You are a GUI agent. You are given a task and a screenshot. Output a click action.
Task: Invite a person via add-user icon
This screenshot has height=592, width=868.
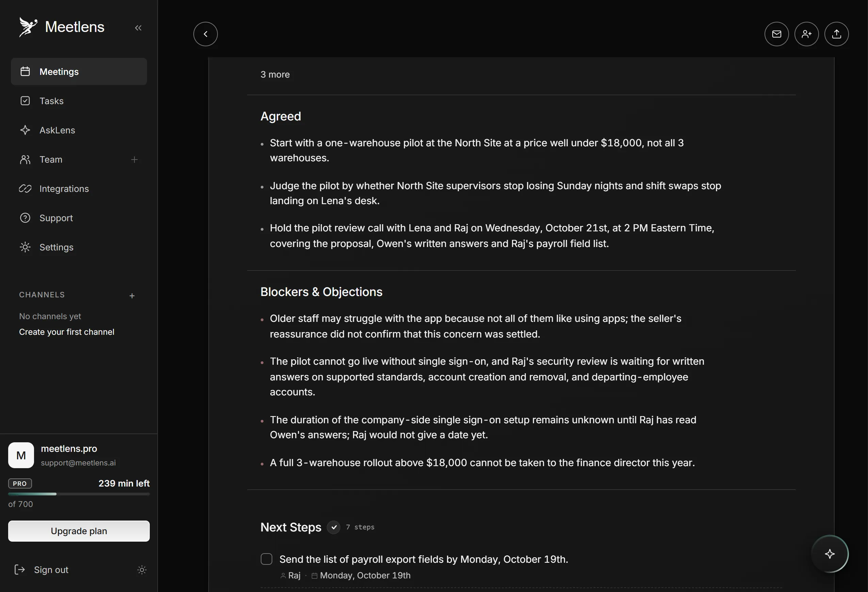806,34
